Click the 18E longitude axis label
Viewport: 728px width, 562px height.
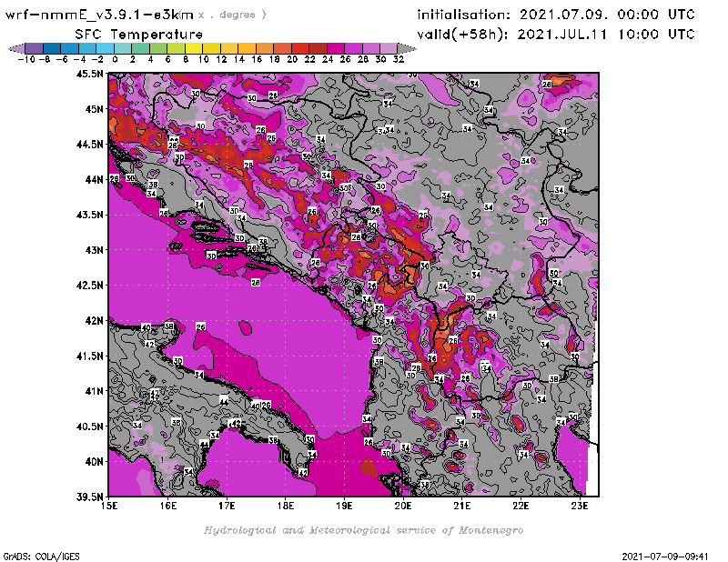pyautogui.click(x=286, y=506)
